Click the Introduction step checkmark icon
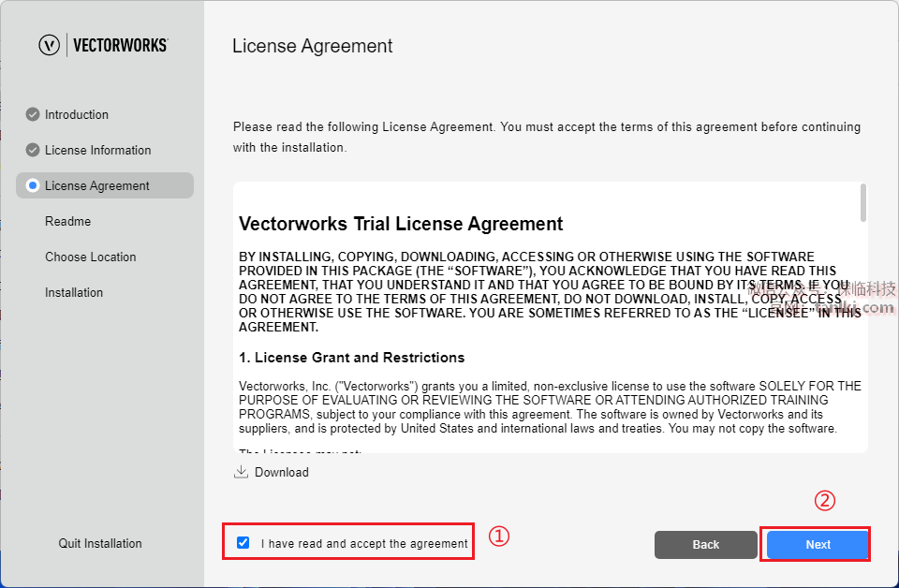 pyautogui.click(x=33, y=114)
